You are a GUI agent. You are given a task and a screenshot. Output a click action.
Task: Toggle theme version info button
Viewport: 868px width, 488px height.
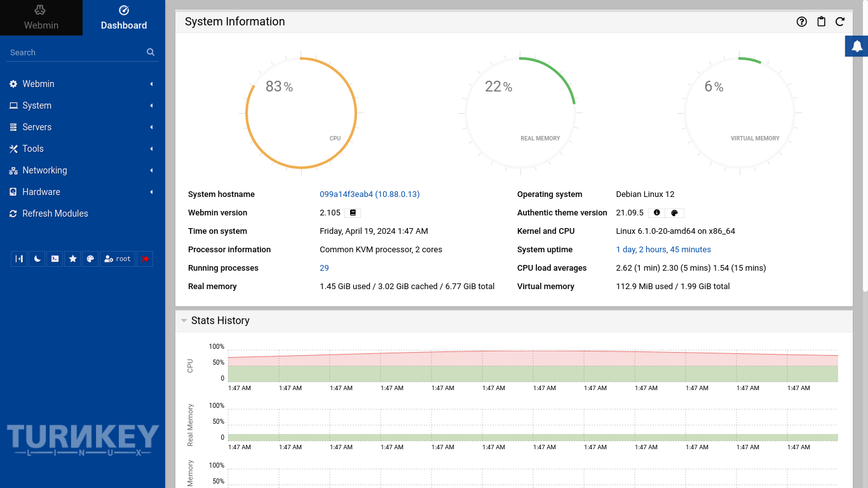[657, 212]
